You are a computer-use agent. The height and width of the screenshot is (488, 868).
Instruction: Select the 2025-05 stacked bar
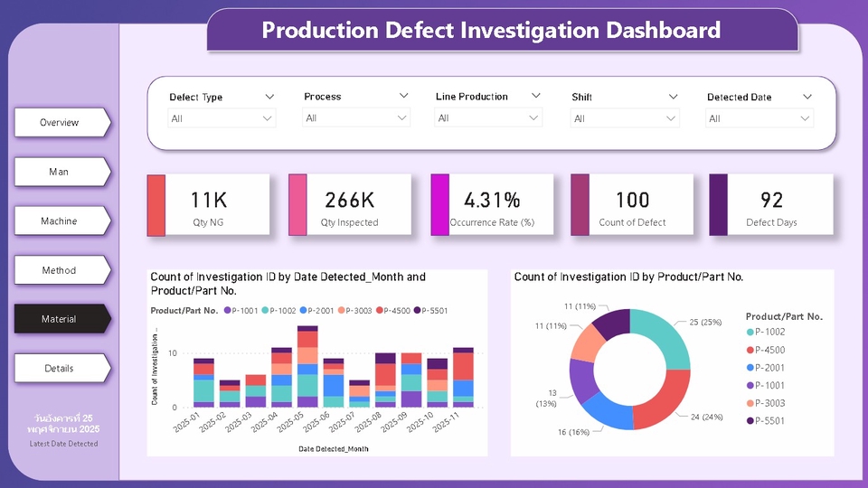click(x=307, y=366)
